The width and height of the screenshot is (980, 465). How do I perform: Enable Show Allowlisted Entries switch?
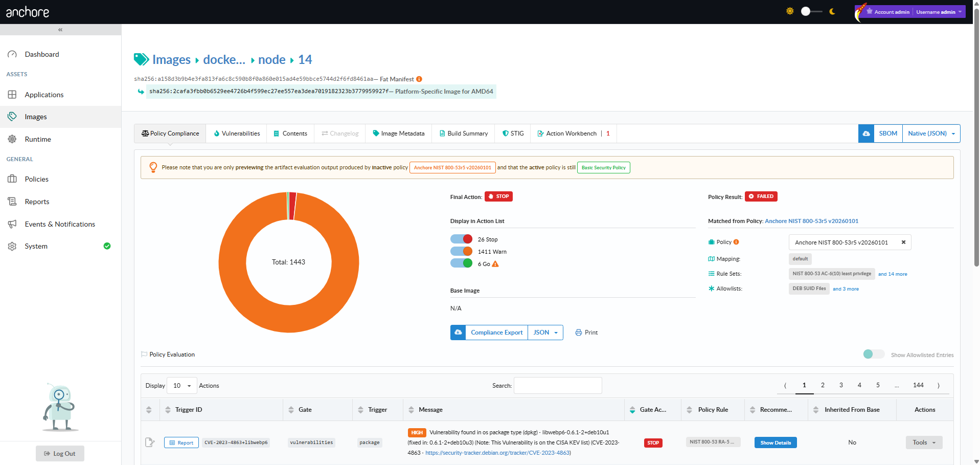(x=873, y=354)
